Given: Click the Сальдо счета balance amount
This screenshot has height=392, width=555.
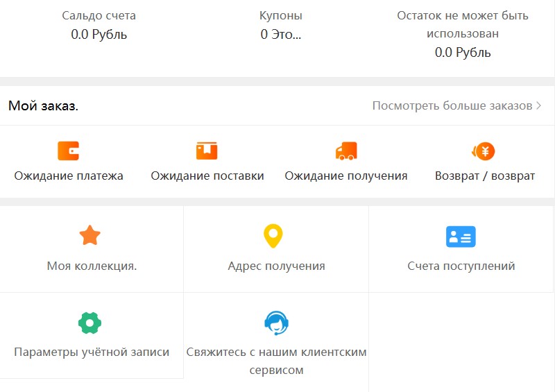Looking at the screenshot, I should point(99,34).
